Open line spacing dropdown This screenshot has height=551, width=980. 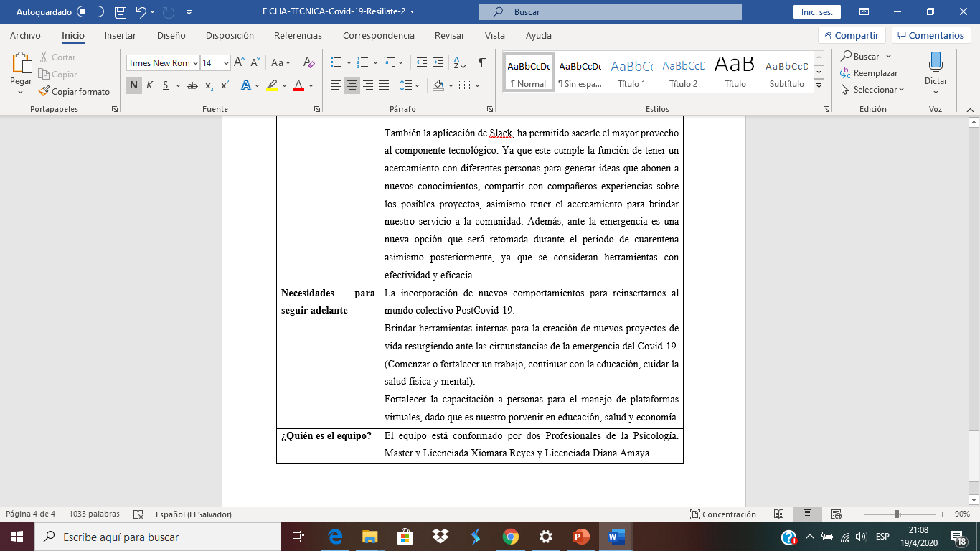pyautogui.click(x=410, y=85)
